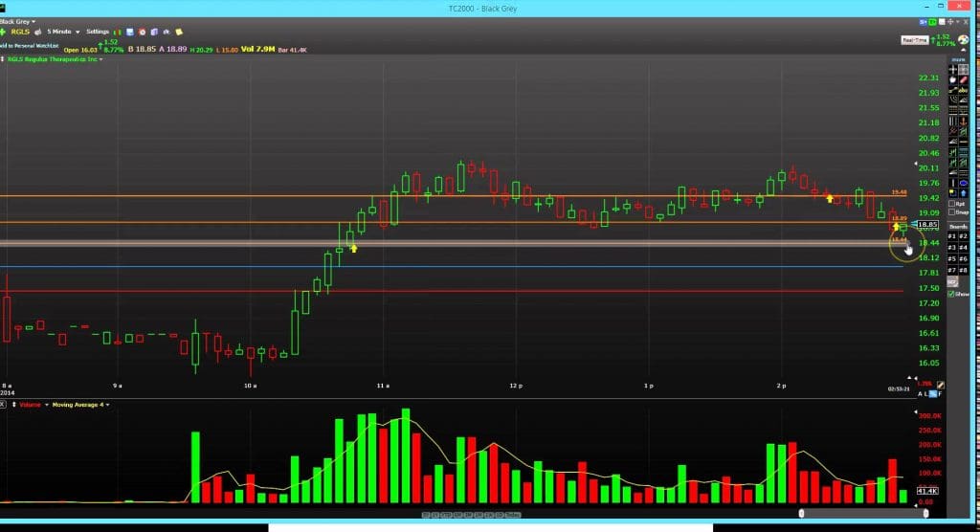This screenshot has width=980, height=532.
Task: Click the binoculars icon in the toolbar
Action: [167, 32]
